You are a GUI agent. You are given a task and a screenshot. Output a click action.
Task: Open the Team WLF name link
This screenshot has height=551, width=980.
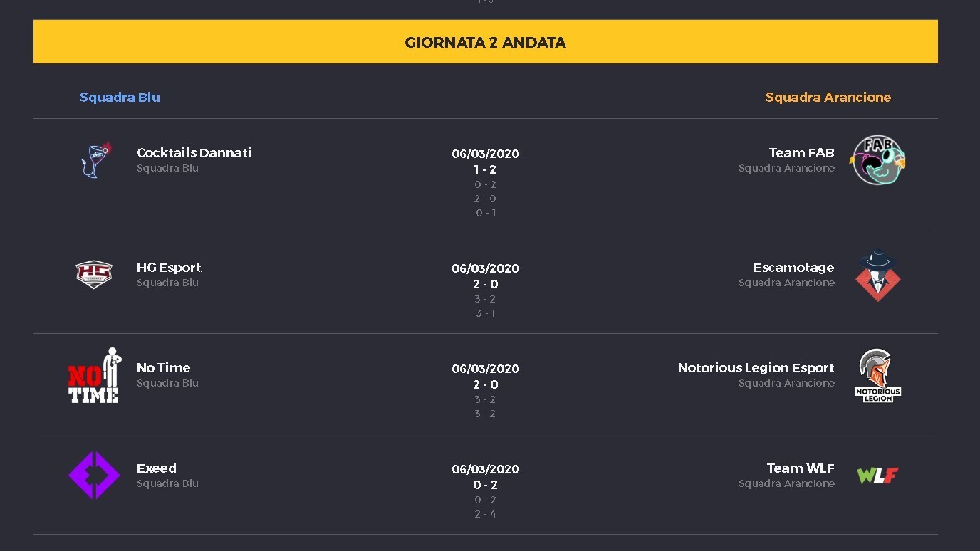tap(801, 468)
